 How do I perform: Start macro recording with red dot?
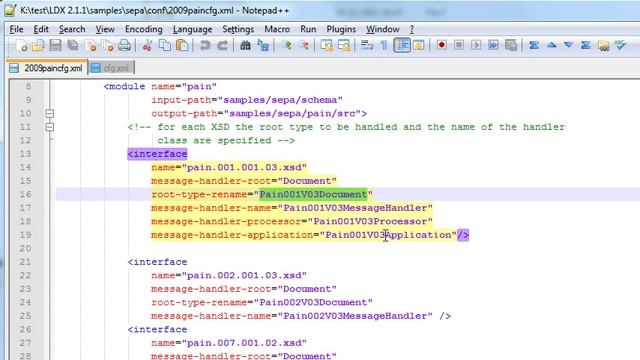click(441, 45)
